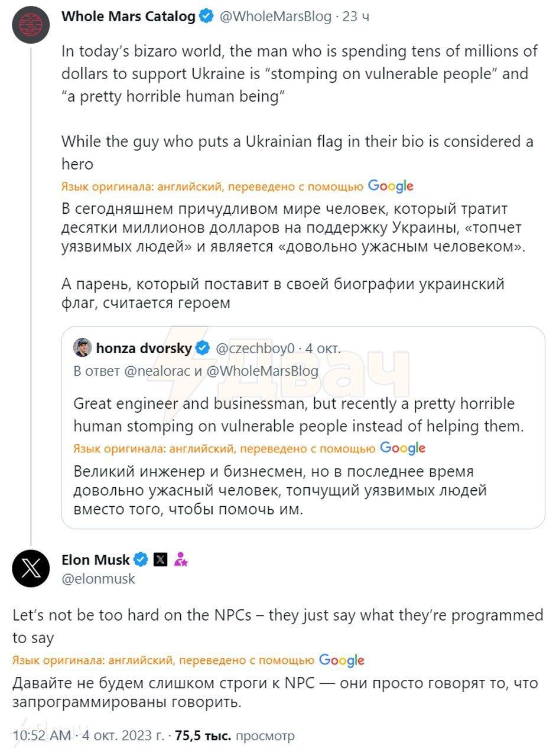Click the Google logo inside the quoted tweet
556x756 pixels.
[404, 448]
